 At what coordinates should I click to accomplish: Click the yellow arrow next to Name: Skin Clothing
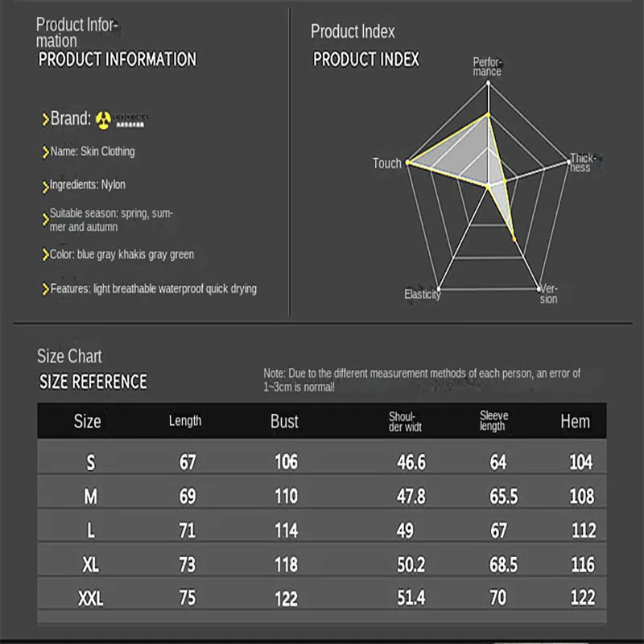coord(46,152)
